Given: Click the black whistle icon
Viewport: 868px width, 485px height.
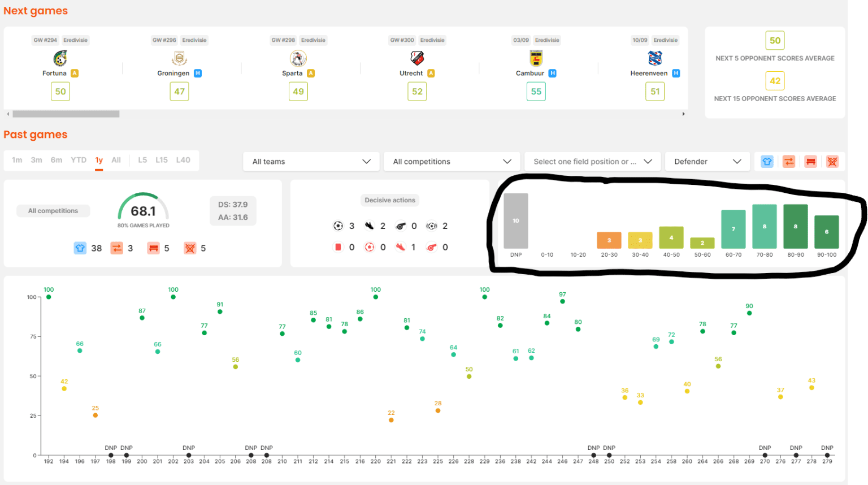Looking at the screenshot, I should pos(401,226).
